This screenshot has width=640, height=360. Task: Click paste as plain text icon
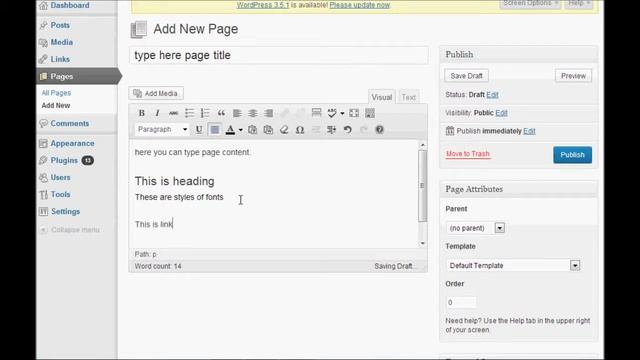(x=253, y=130)
